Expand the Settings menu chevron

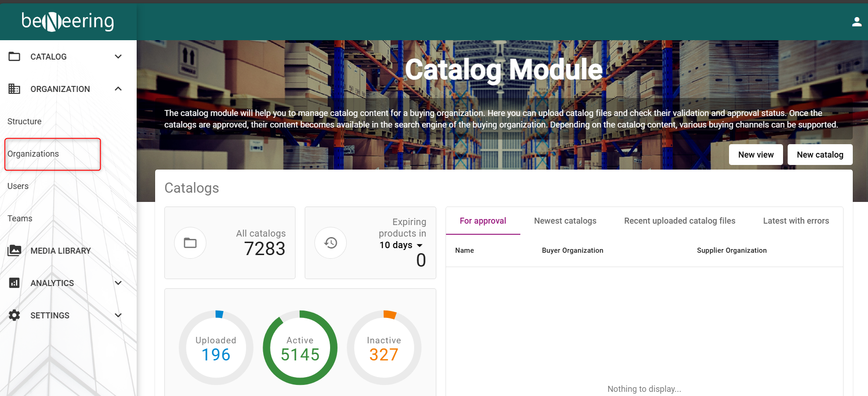[x=118, y=315]
